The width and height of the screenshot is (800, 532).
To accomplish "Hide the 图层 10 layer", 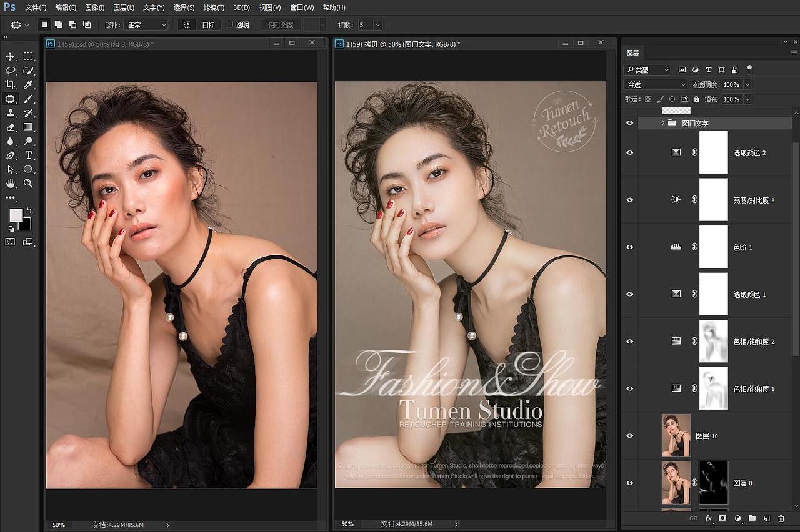I will click(629, 436).
